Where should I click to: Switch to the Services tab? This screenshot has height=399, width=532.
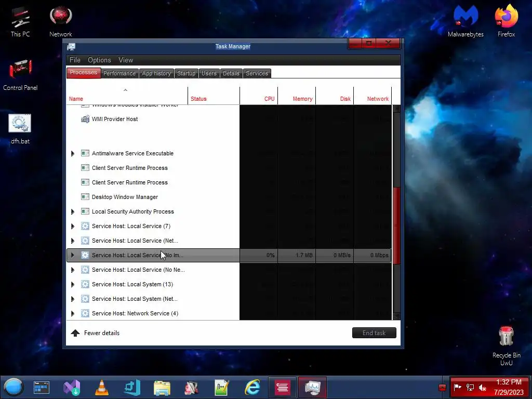pyautogui.click(x=257, y=73)
